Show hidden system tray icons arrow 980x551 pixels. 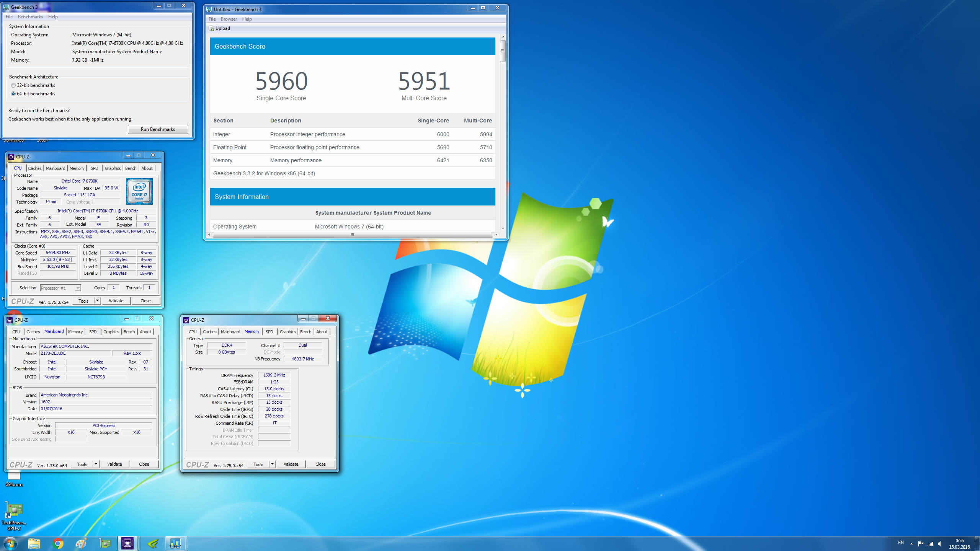click(911, 543)
